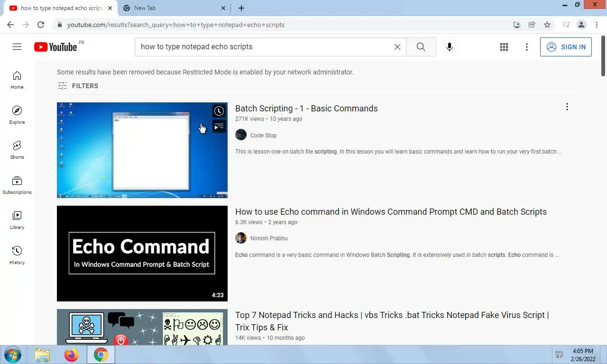Close the New Tab tab
This screenshot has width=607, height=364.
click(224, 8)
